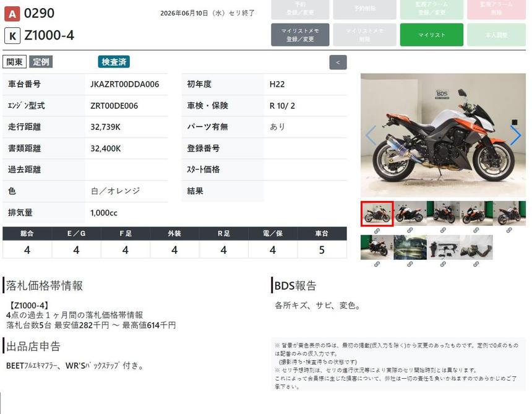Click the F足 score column header

126,233
